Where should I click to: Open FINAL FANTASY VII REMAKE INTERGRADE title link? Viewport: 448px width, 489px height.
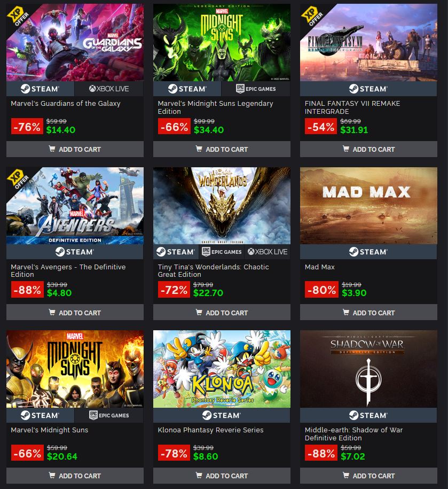352,107
